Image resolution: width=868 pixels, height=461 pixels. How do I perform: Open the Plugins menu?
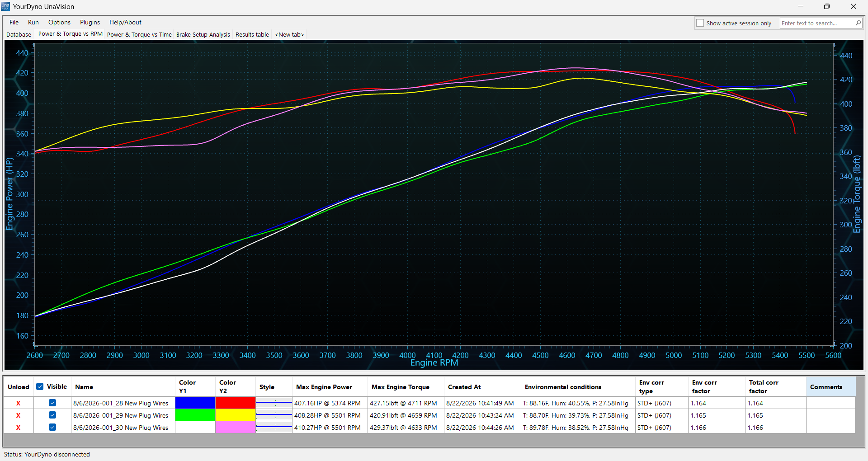pyautogui.click(x=90, y=22)
